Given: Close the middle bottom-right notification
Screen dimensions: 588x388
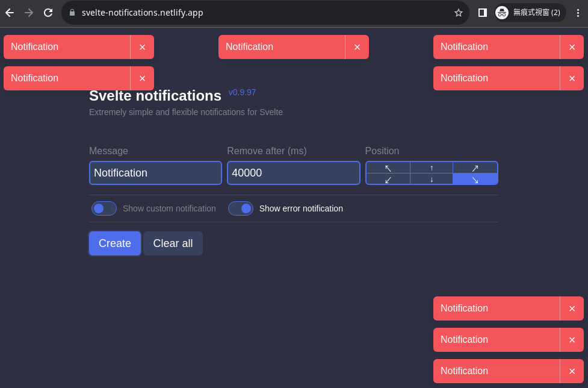Looking at the screenshot, I should coord(572,340).
